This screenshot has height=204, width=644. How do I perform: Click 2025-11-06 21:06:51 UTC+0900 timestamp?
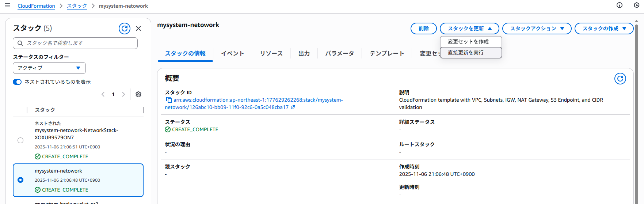pyautogui.click(x=67, y=147)
